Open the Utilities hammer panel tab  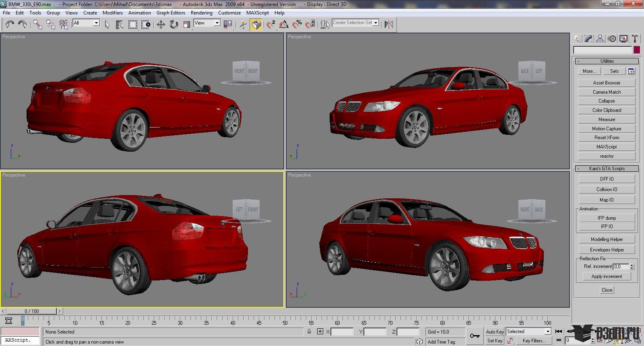(635, 39)
